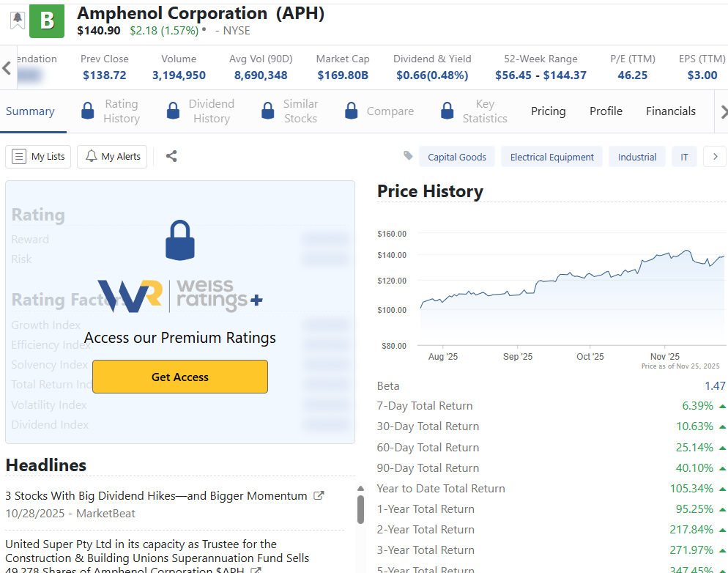Click the bell alert icon beside the B rating
The width and height of the screenshot is (728, 573).
(x=17, y=20)
